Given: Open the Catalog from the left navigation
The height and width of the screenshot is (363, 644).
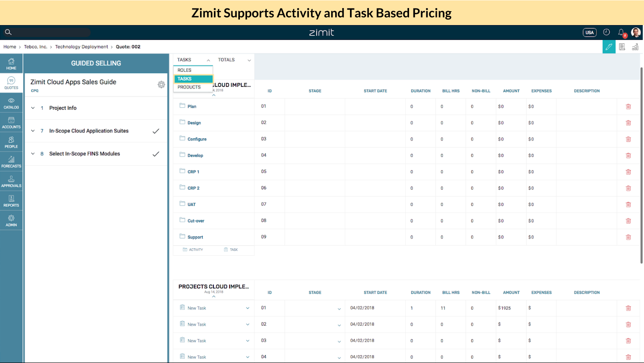Looking at the screenshot, I should coord(11,103).
